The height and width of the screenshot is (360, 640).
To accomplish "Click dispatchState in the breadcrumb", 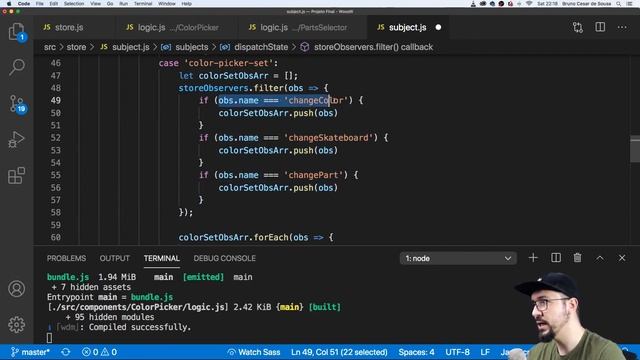I will (x=254, y=47).
